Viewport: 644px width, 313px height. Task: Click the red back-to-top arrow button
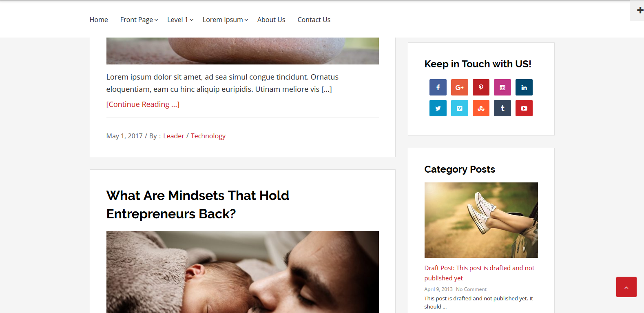click(x=626, y=287)
